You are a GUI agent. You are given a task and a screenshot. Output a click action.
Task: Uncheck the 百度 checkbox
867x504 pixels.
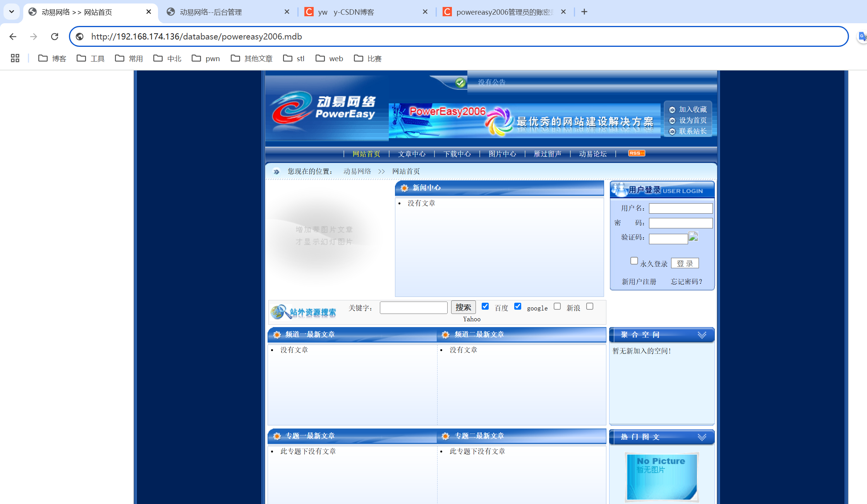click(485, 306)
